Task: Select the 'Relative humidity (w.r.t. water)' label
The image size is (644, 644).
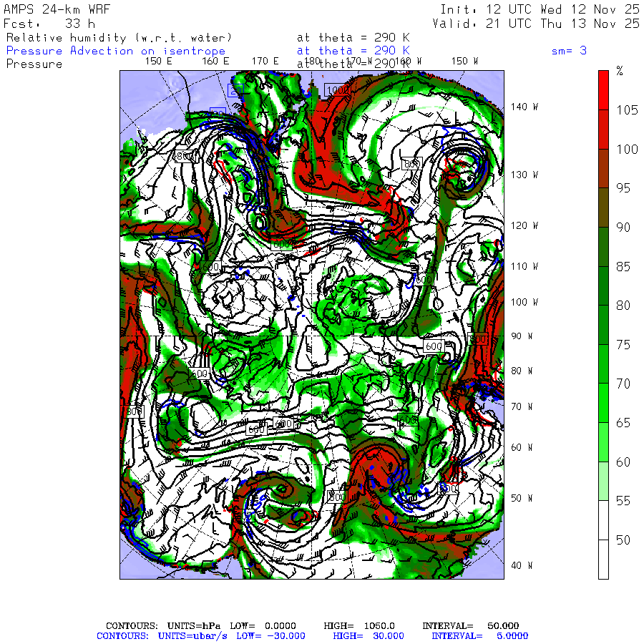Action: [119, 37]
